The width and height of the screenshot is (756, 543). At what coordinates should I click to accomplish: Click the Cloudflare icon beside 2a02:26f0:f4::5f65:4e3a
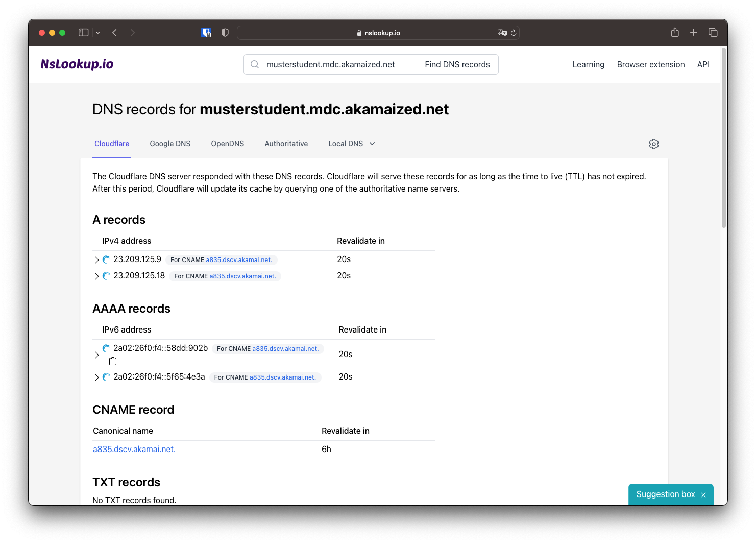106,377
